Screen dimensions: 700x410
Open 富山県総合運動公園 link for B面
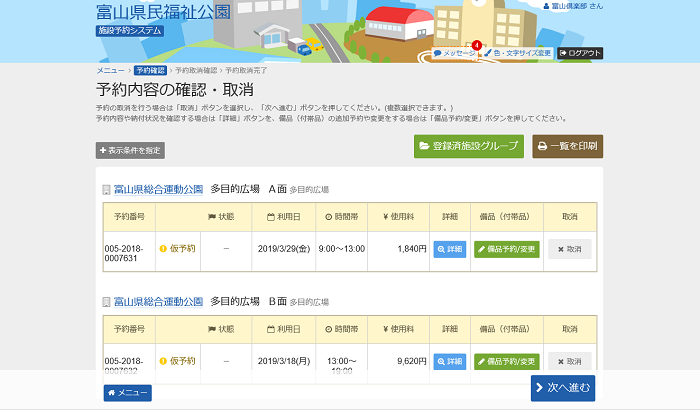[158, 302]
